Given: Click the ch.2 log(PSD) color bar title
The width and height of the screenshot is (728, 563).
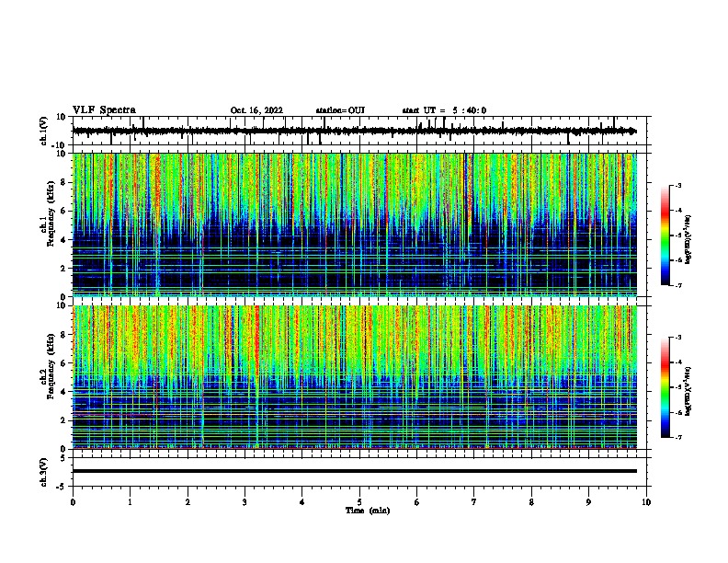Looking at the screenshot, I should pos(688,391).
